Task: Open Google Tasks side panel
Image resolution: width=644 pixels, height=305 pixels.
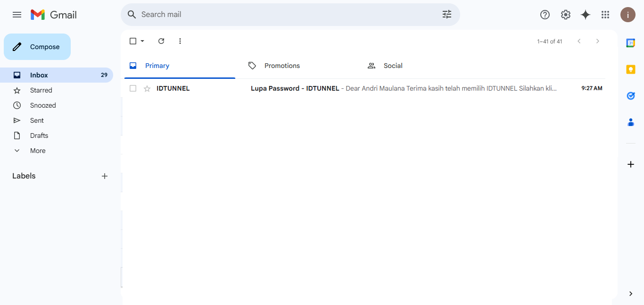Action: 631,96
